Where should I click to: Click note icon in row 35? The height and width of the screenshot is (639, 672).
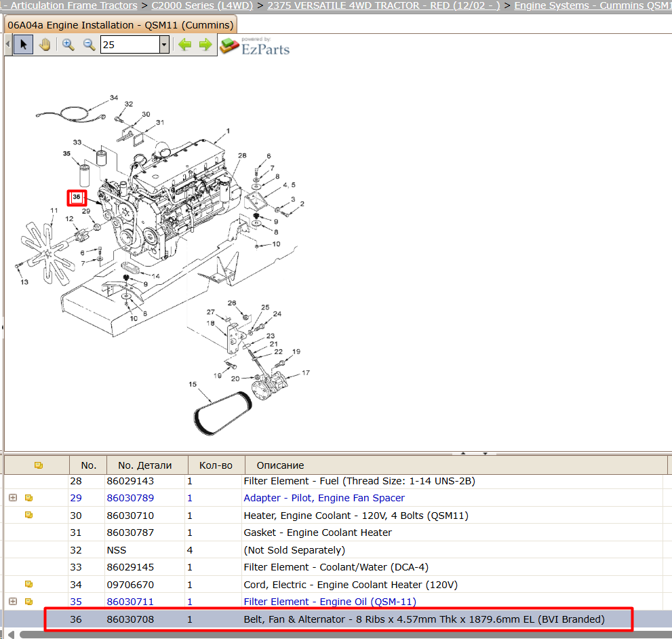click(x=28, y=602)
